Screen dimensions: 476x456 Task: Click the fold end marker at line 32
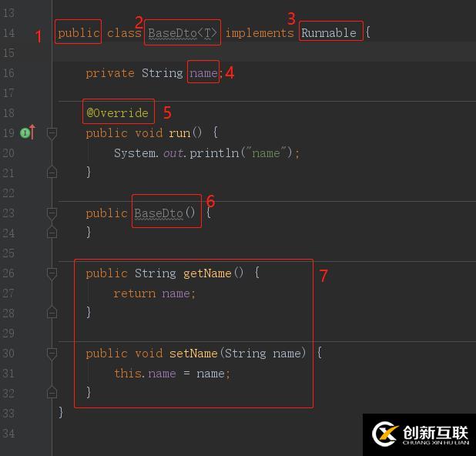click(x=52, y=393)
